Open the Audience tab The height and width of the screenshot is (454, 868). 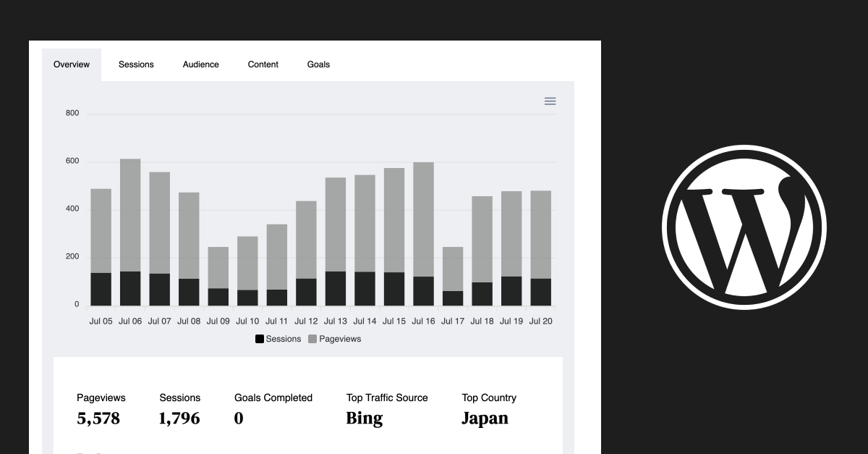(200, 64)
